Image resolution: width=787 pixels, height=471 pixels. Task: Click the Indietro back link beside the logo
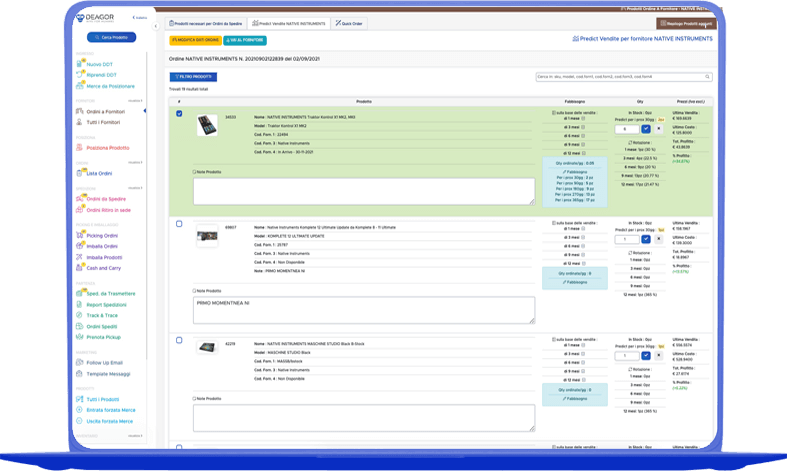[140, 18]
